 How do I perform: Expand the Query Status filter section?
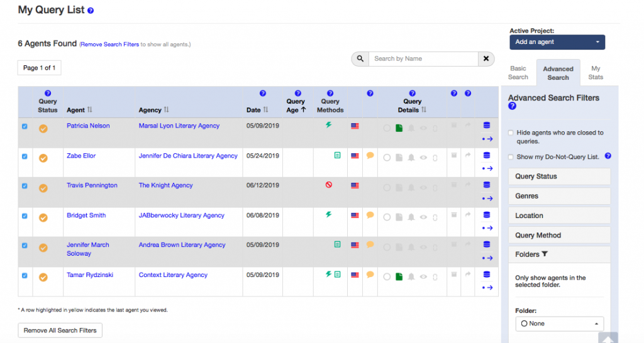click(x=559, y=177)
